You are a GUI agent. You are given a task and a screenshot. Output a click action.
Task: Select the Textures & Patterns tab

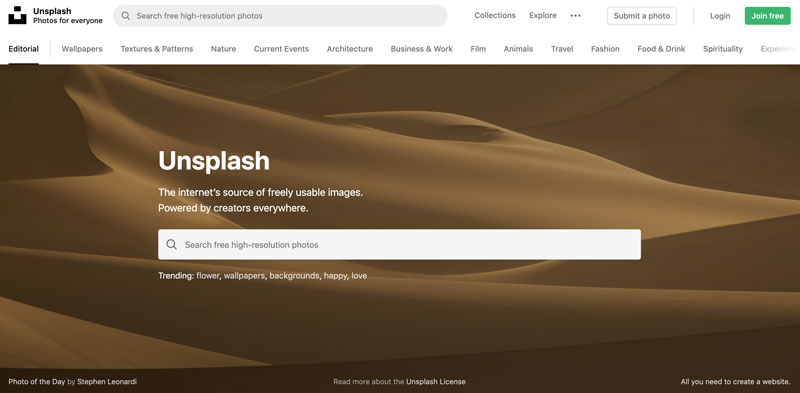coord(157,49)
